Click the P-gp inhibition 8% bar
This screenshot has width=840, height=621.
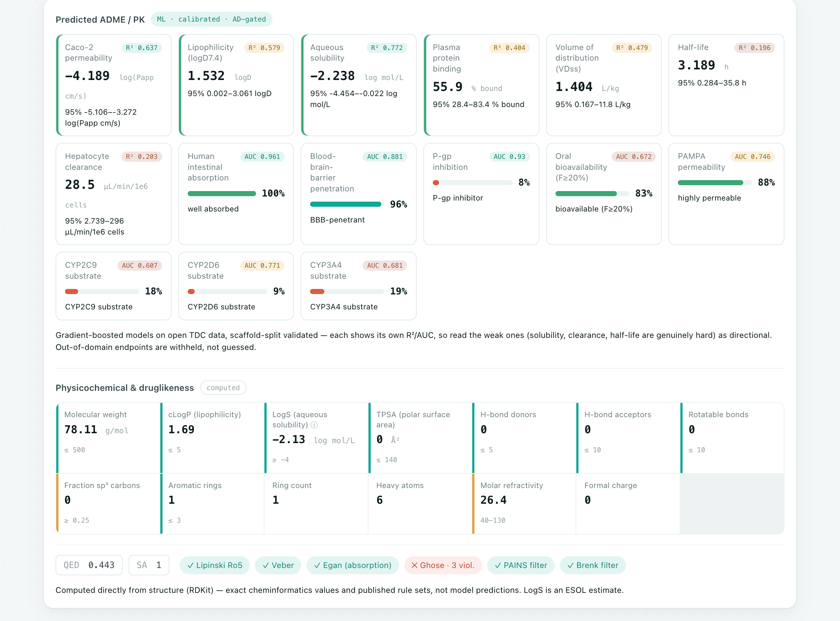click(473, 183)
